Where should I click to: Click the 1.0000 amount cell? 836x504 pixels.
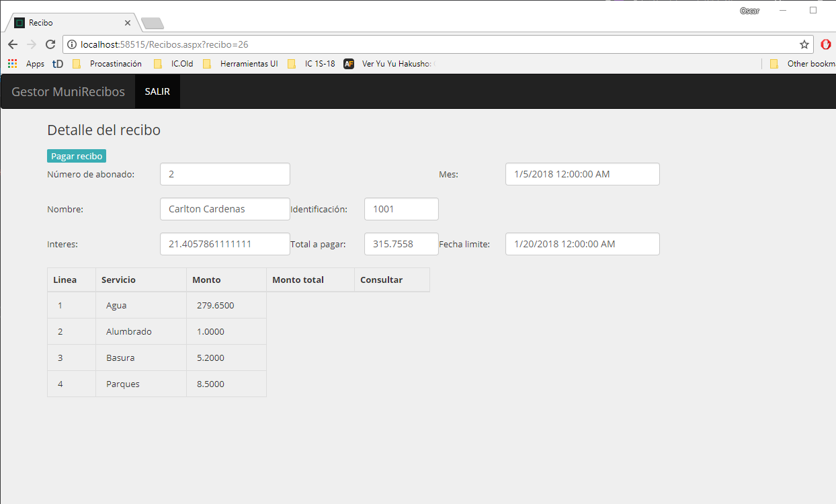pyautogui.click(x=226, y=332)
